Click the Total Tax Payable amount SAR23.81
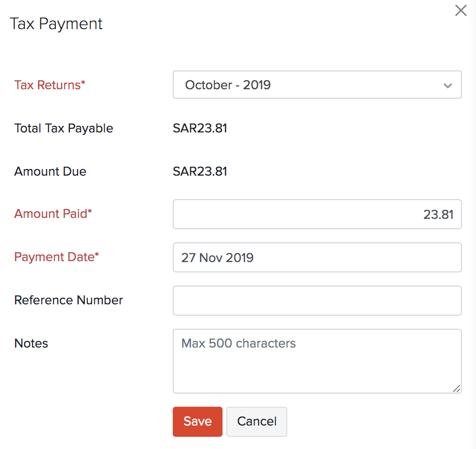This screenshot has height=449, width=476. click(200, 128)
